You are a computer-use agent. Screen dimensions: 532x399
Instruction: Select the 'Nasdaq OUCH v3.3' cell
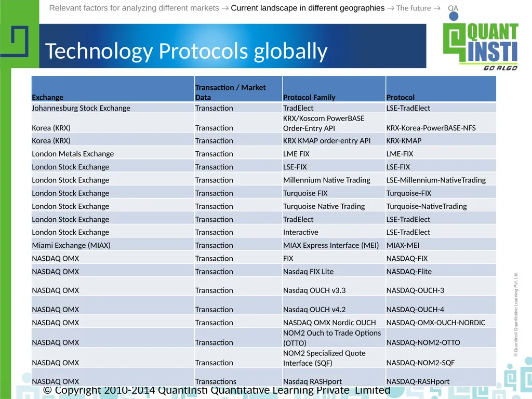click(334, 287)
